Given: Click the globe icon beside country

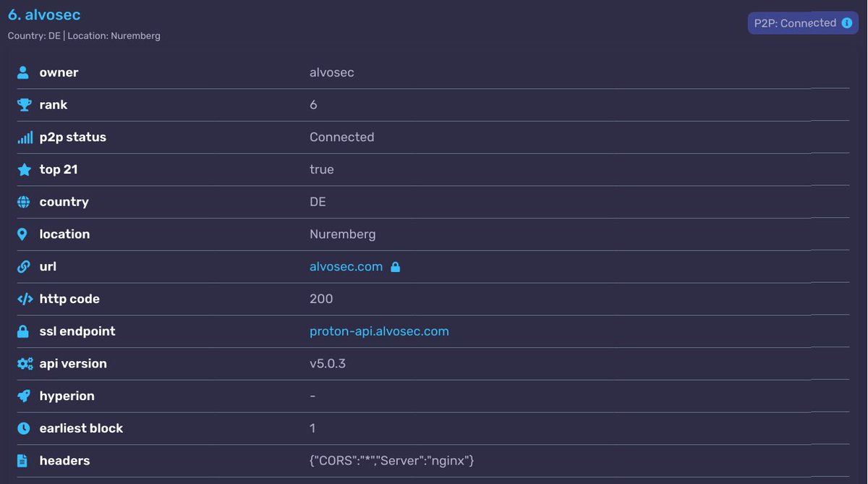Looking at the screenshot, I should (24, 202).
